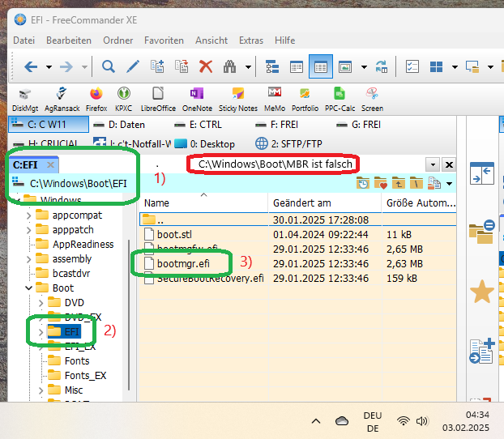Launch KPXC shortcut

tap(124, 100)
